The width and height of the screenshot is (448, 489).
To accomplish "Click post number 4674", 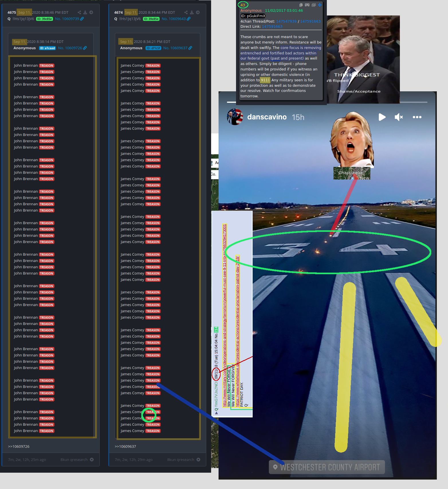I will tap(118, 13).
